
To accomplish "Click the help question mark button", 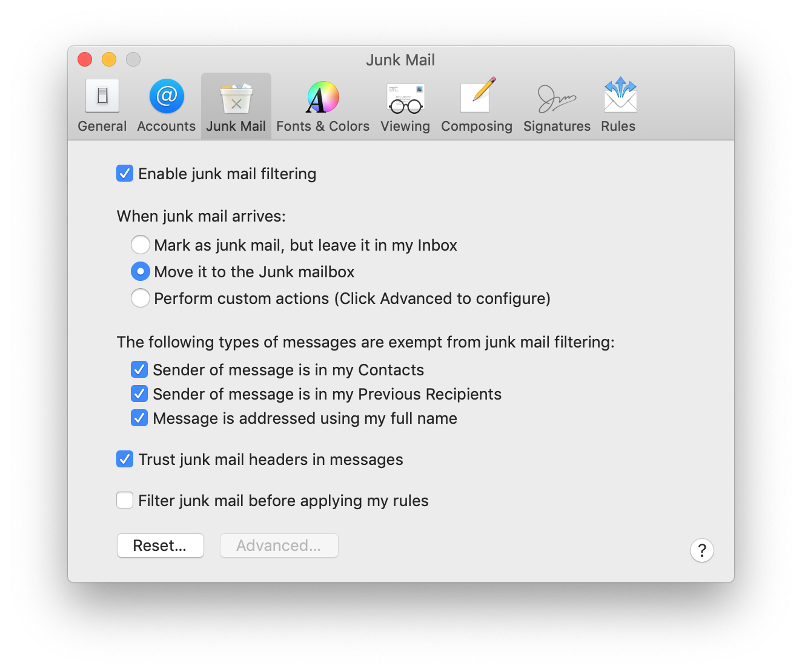I will pyautogui.click(x=701, y=550).
